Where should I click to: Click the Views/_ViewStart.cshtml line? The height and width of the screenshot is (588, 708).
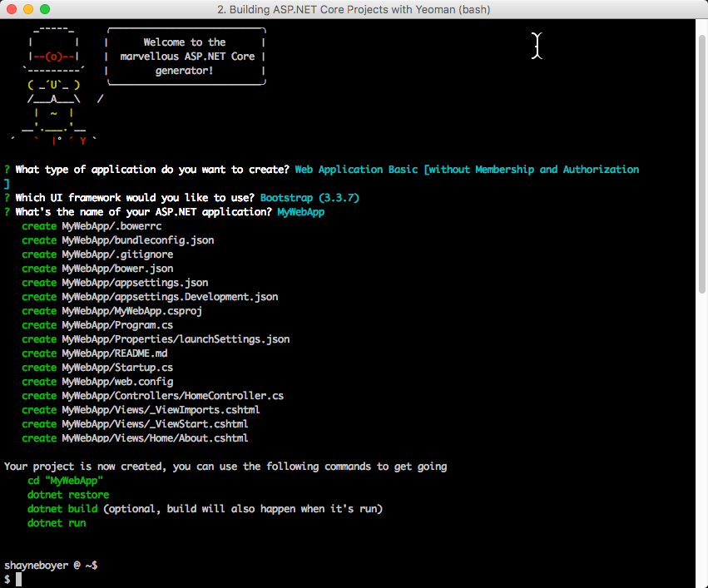click(x=135, y=424)
